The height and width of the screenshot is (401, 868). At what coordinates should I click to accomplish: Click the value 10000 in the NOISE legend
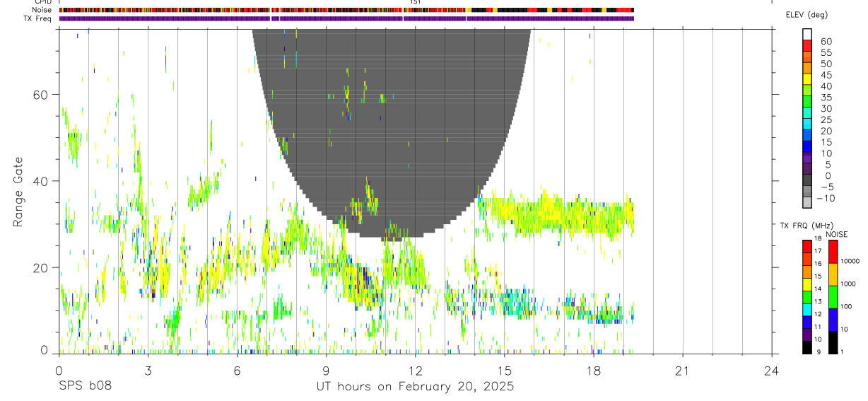[x=851, y=262]
